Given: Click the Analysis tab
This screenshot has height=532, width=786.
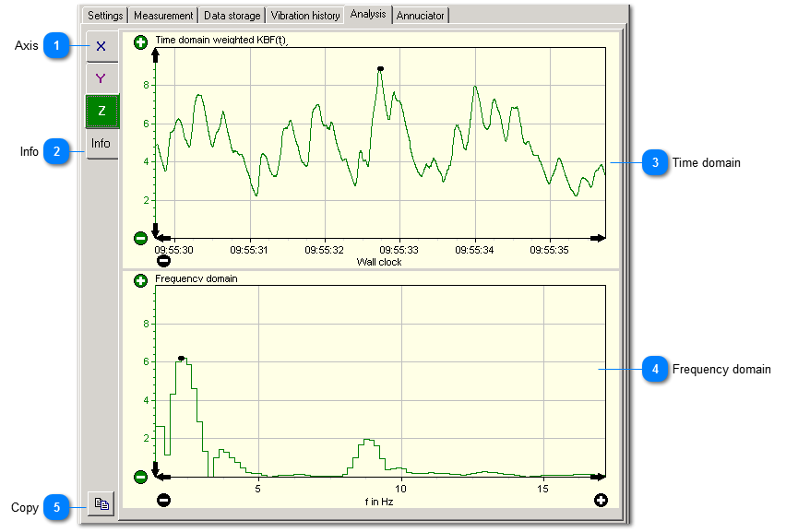Looking at the screenshot, I should point(368,15).
